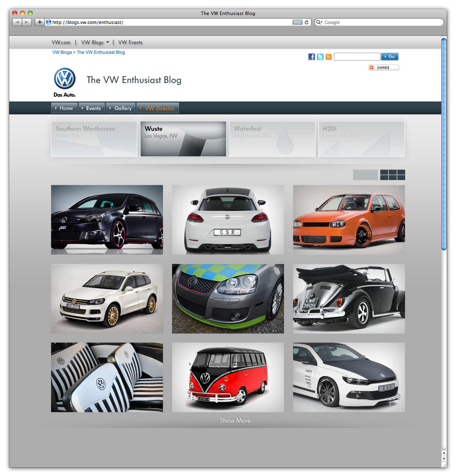Click the VW Events top link
The width and height of the screenshot is (456, 476).
130,42
